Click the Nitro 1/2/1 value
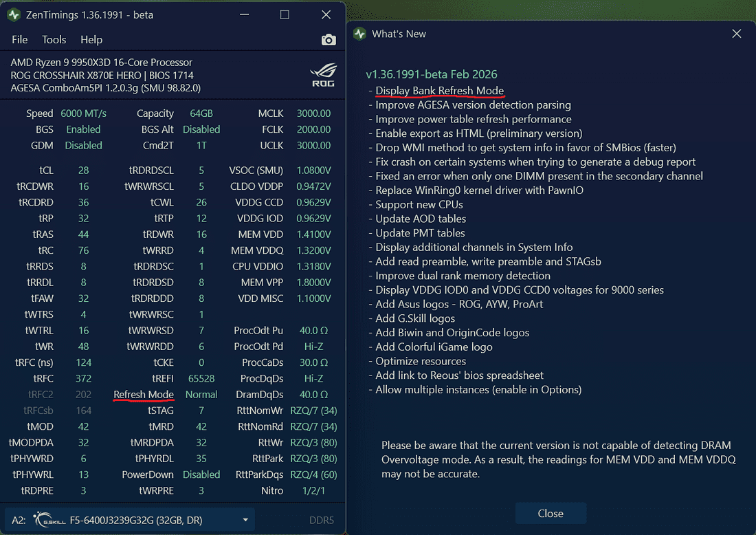Viewport: 756px width, 535px height. tap(313, 490)
